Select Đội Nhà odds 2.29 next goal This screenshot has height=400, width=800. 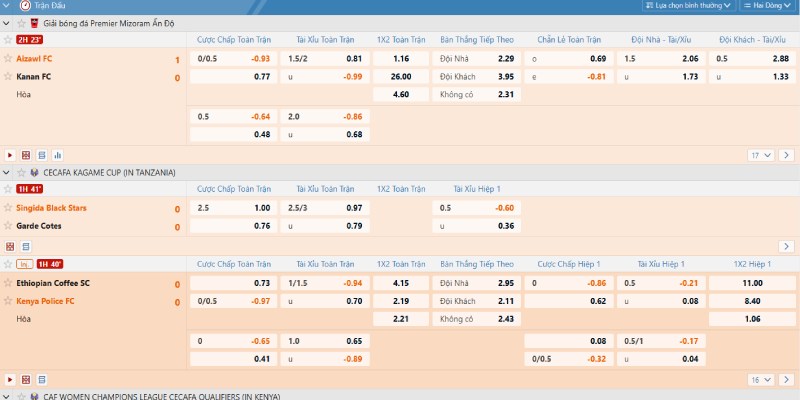[506, 59]
